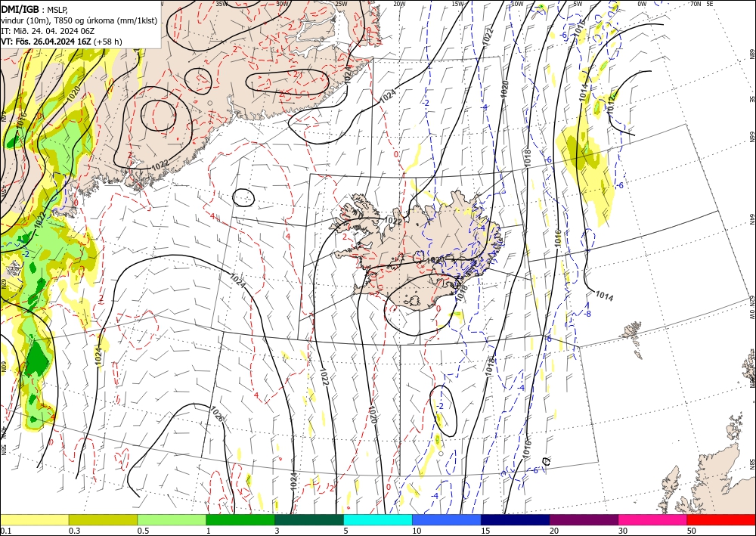Click the navy 15–20 legend color band
Image resolution: width=756 pixels, height=536 pixels.
coord(516,519)
